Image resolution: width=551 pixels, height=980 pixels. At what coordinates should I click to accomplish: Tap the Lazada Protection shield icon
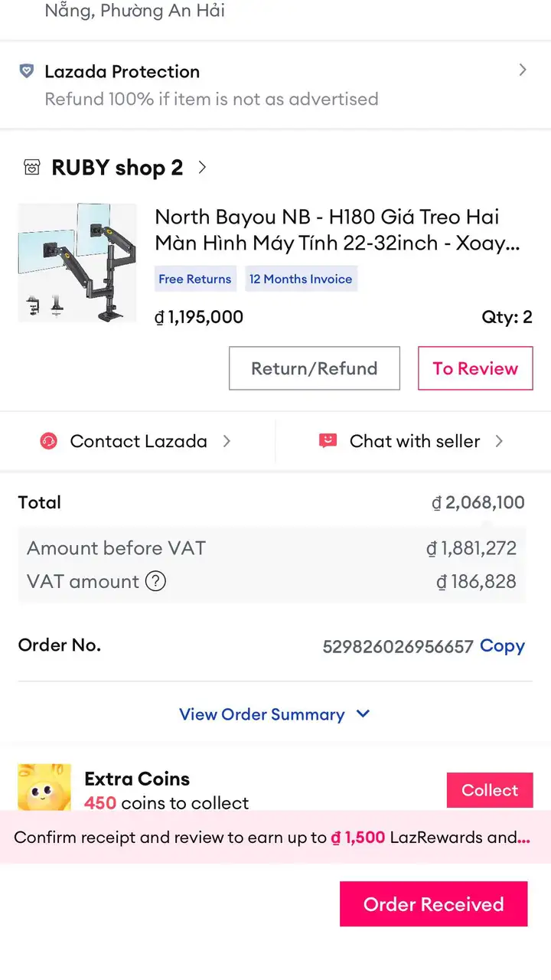pos(27,71)
